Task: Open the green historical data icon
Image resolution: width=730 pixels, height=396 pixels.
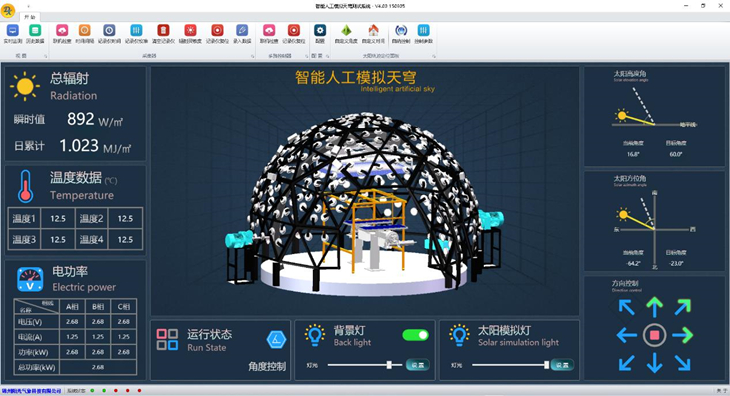Action: [35, 31]
